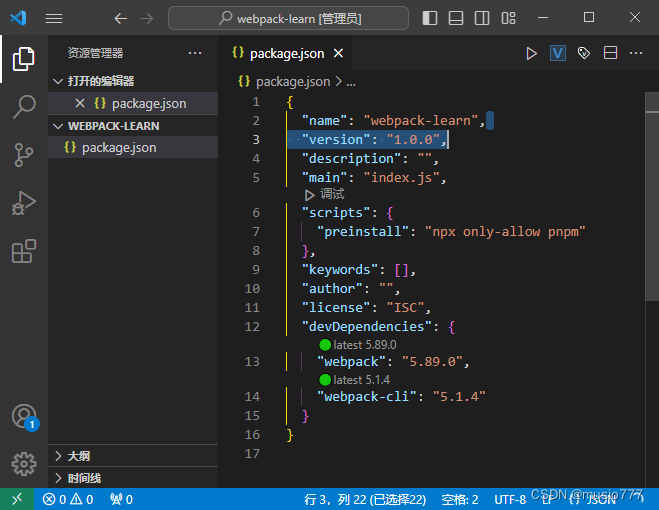
Task: Click the VS Code logo icon
Action: (18, 18)
